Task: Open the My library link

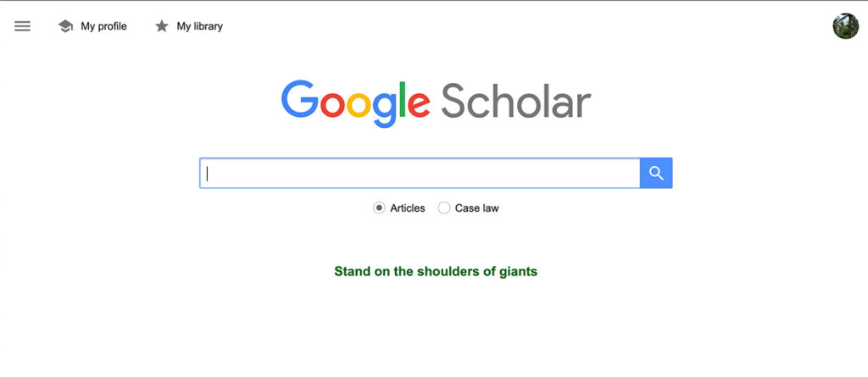Action: click(199, 26)
